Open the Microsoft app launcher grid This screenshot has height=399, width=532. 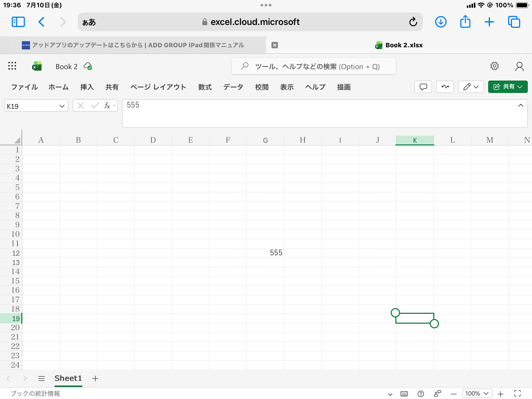12,66
